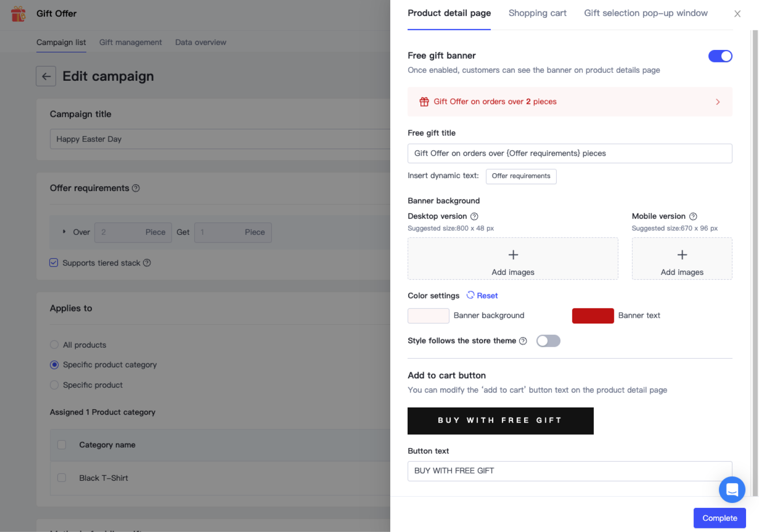The height and width of the screenshot is (532, 759).
Task: Open the red Banner text color swatch
Action: [592, 316]
